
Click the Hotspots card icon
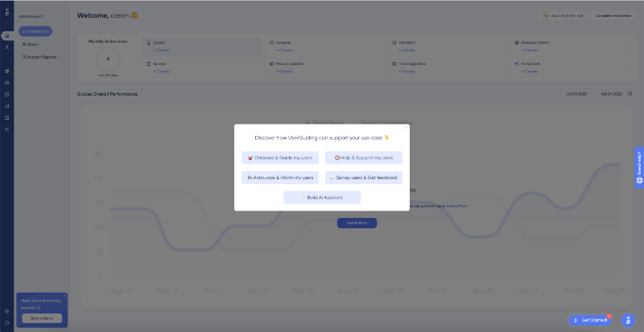(x=271, y=43)
